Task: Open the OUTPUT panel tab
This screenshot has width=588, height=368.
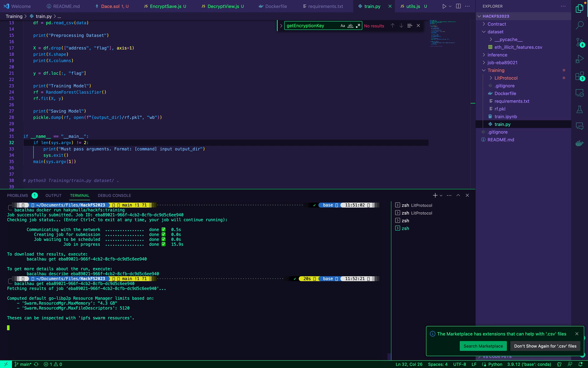Action: (x=53, y=195)
